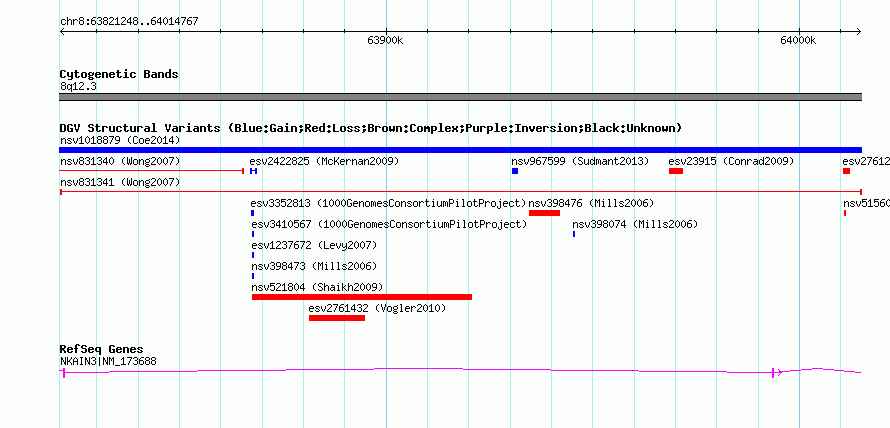Open the nsv521804 (Shaikh2009) label
This screenshot has height=428, width=890.
[317, 287]
